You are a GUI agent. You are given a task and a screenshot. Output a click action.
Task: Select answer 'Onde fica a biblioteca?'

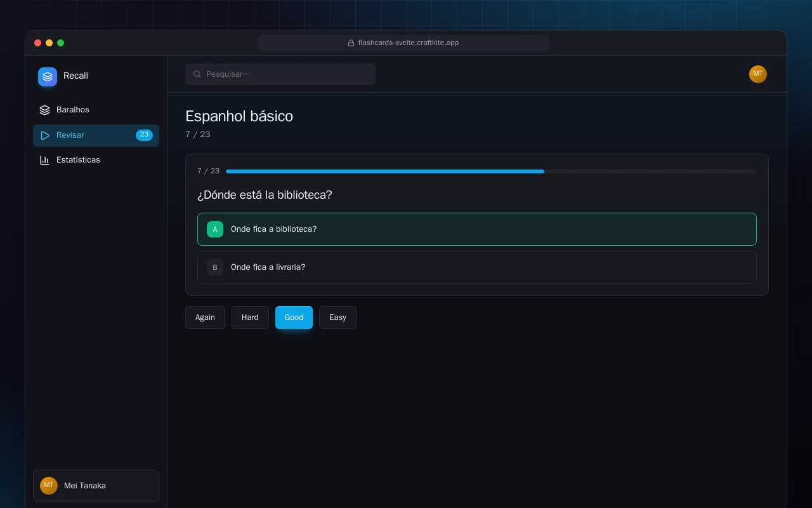[x=477, y=229]
